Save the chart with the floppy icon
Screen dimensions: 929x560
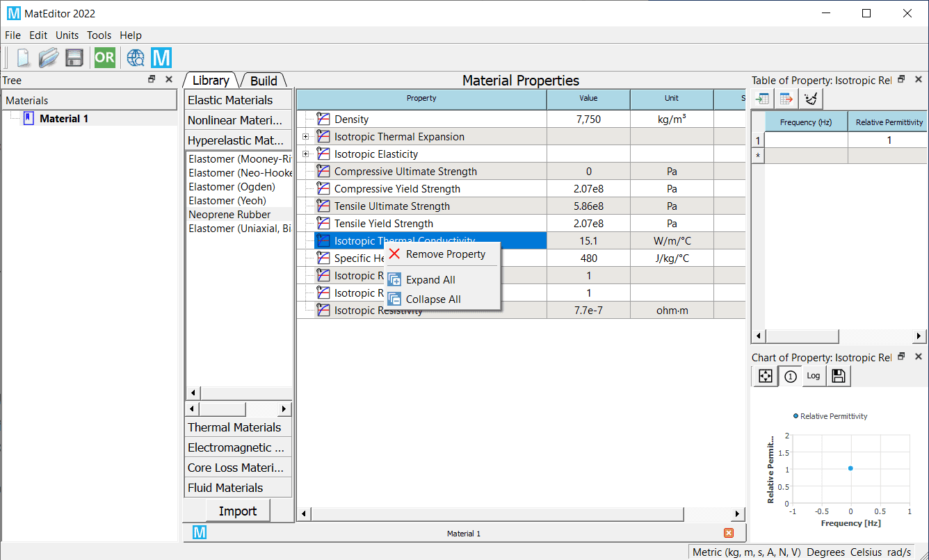point(838,376)
